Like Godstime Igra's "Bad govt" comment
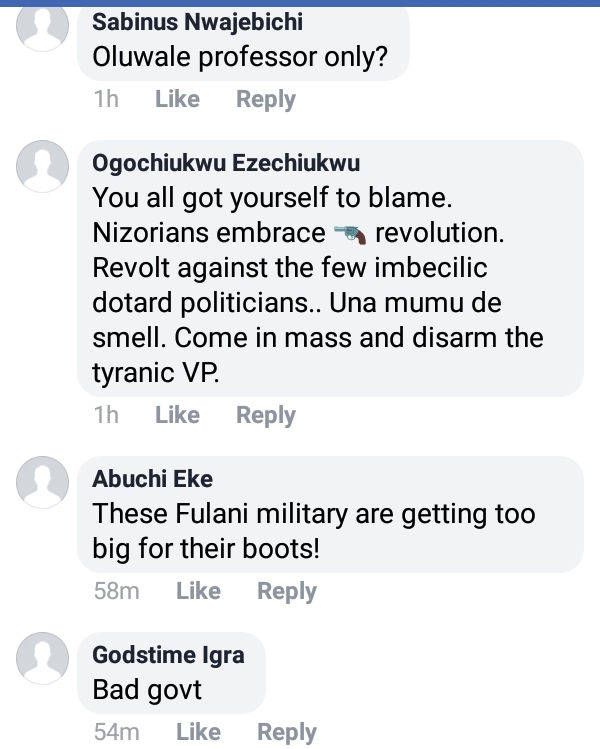600x749 pixels. (198, 732)
